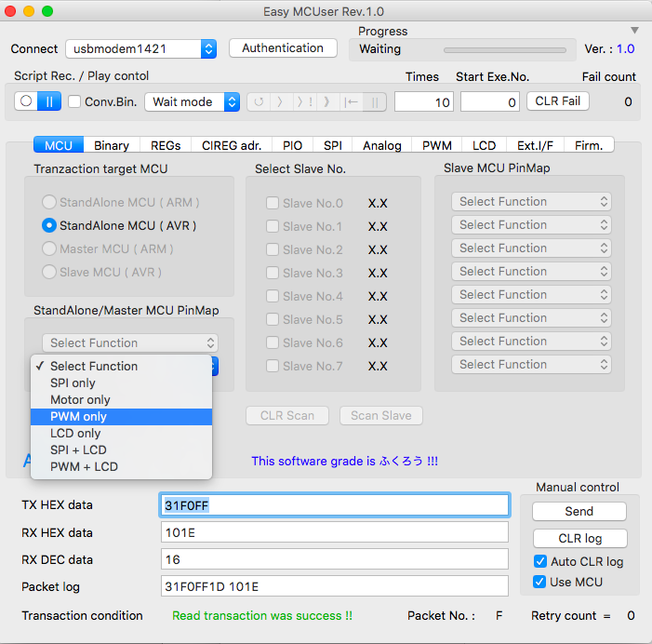This screenshot has height=644, width=652.
Task: Switch to the CIREG adr. tab
Action: pyautogui.click(x=232, y=145)
